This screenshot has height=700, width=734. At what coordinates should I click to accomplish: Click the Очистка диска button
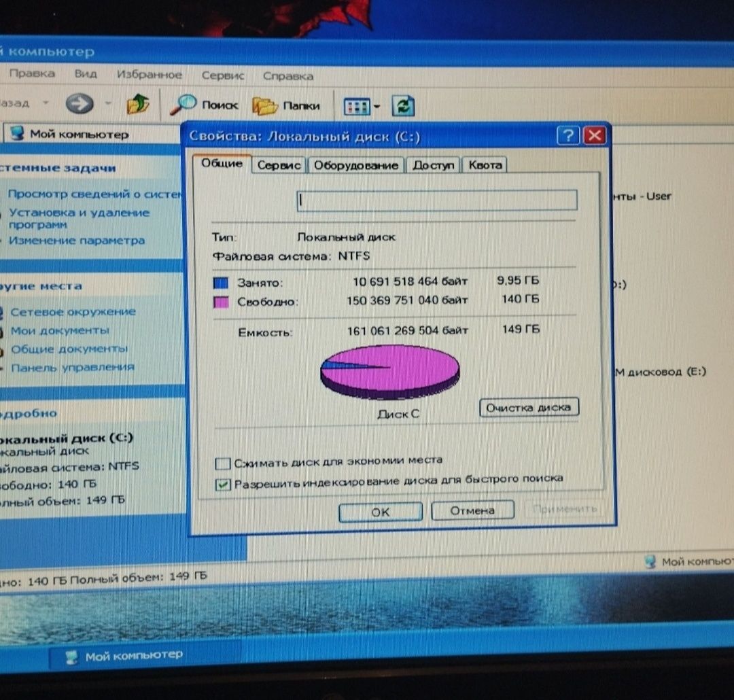pyautogui.click(x=529, y=407)
